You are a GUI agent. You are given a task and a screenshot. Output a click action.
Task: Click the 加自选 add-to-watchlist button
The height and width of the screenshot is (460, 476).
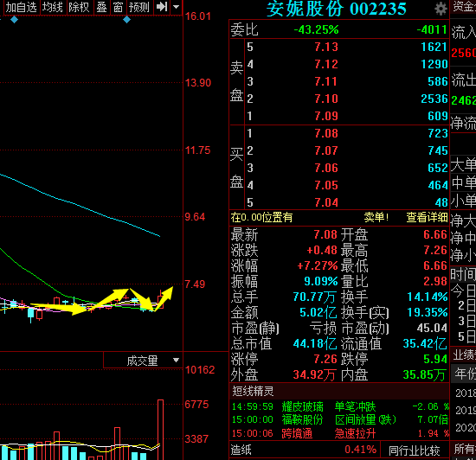(22, 7)
